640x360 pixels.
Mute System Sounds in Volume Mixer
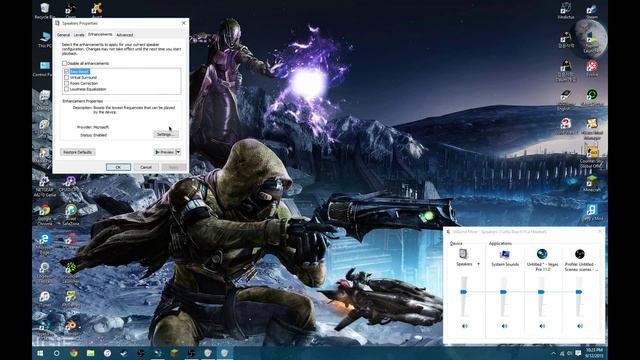click(504, 326)
